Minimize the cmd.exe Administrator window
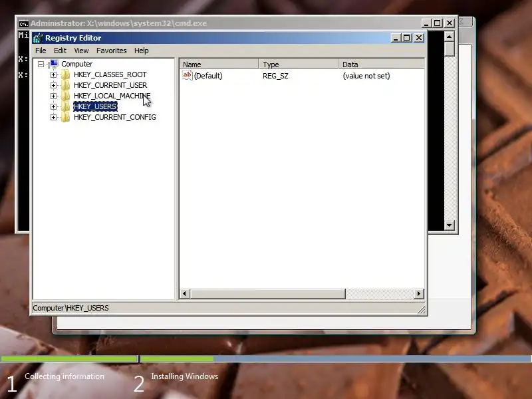 (x=426, y=23)
